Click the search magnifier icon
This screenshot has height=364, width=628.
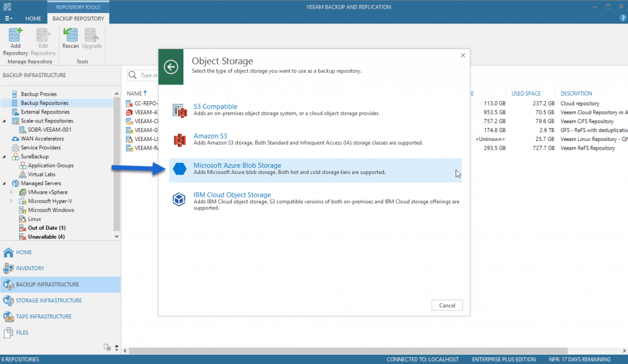point(132,75)
